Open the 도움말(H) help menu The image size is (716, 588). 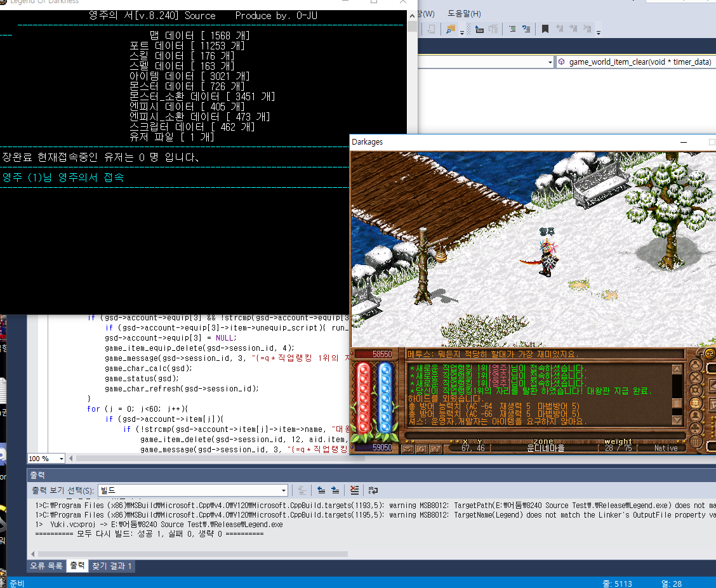(x=464, y=14)
